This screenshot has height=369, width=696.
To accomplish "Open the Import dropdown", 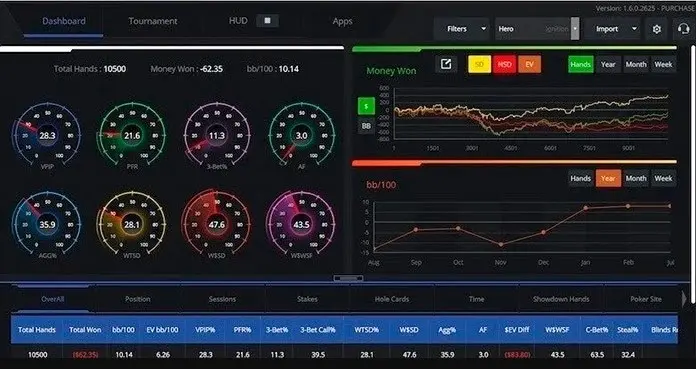I will point(613,29).
